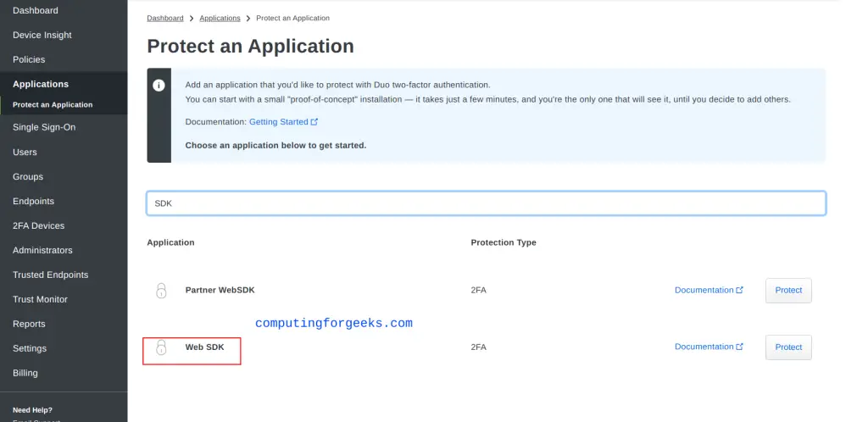Go to Administrators in the sidebar
The image size is (868, 422).
pyautogui.click(x=42, y=250)
